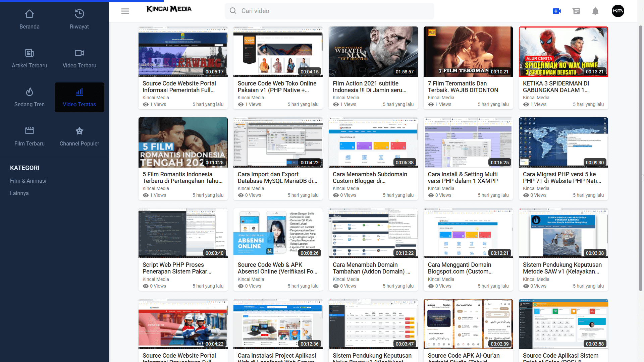Select Video Terbaru camera icon
The image size is (644, 362).
(x=79, y=53)
